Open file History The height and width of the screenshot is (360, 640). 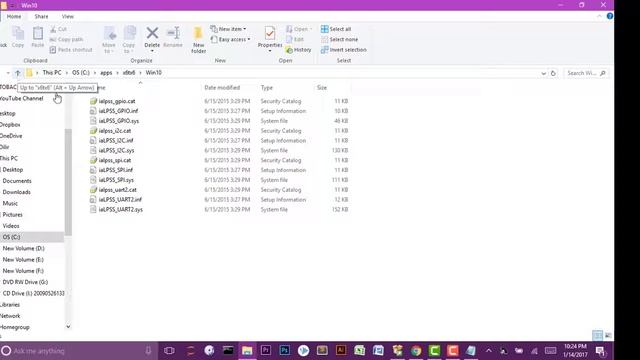pos(298,50)
